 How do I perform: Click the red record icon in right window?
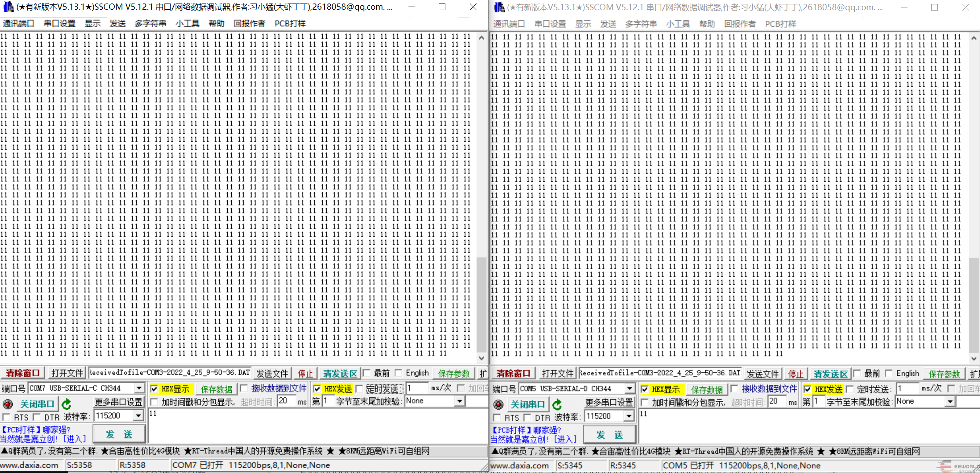(x=498, y=404)
